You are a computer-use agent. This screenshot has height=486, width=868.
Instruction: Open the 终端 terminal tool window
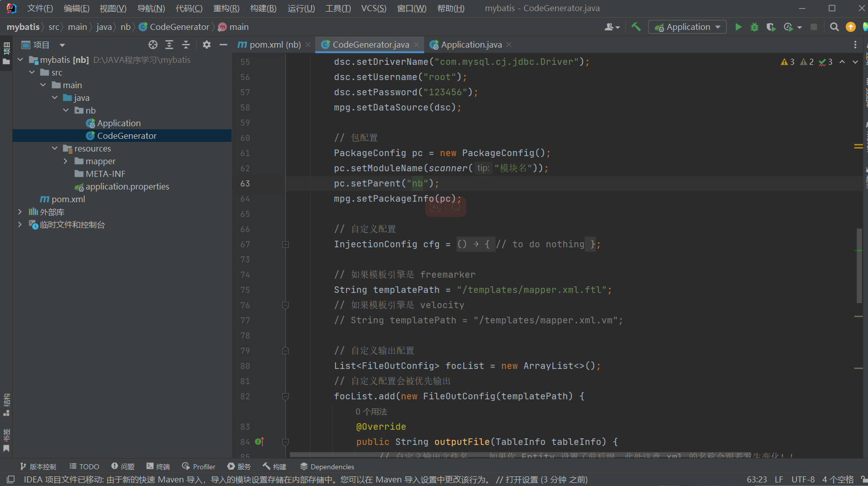click(158, 467)
